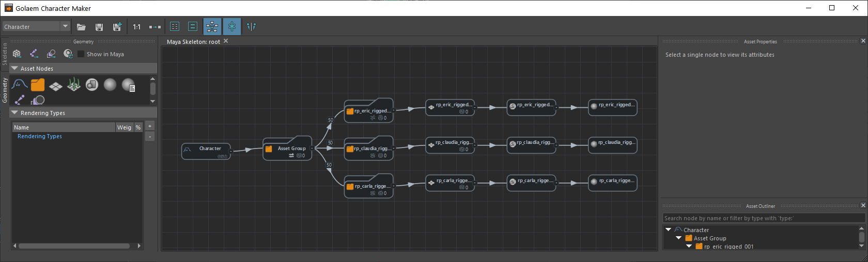Toggle the hierarchy graph view button
Image resolution: width=868 pixels, height=262 pixels.
point(212,27)
